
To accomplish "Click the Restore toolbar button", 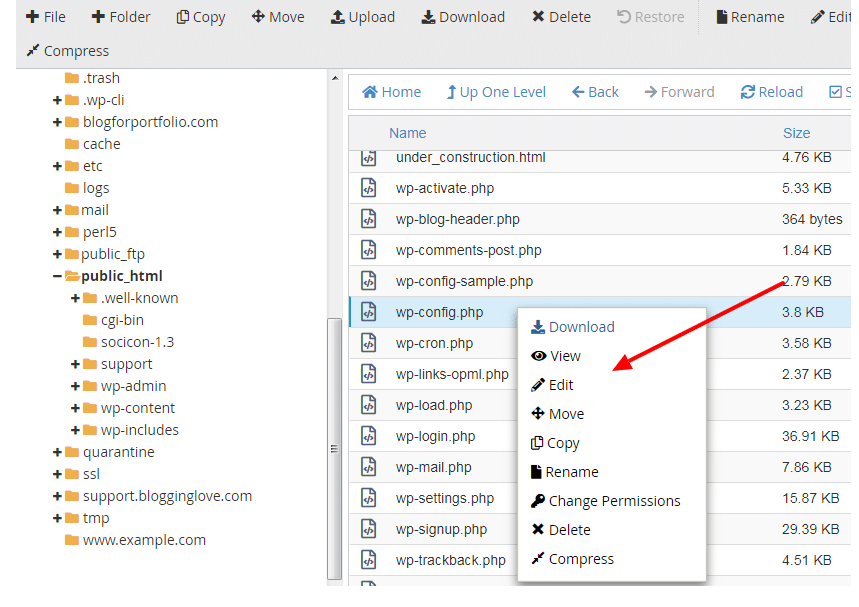I will click(651, 18).
